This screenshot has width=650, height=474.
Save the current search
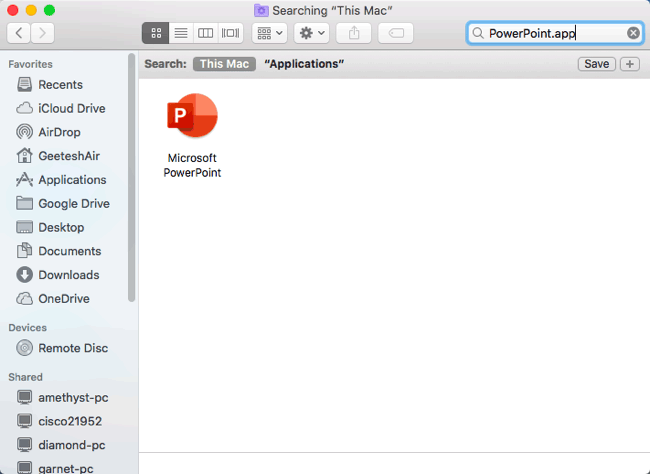point(597,64)
